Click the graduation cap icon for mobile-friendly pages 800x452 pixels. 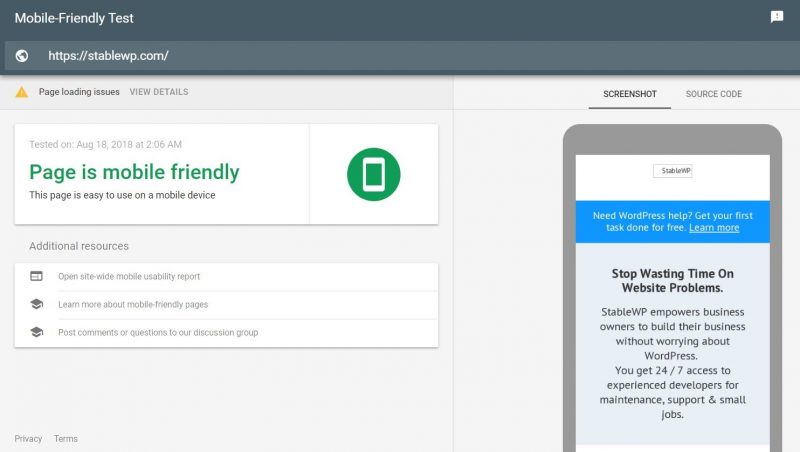tap(36, 304)
